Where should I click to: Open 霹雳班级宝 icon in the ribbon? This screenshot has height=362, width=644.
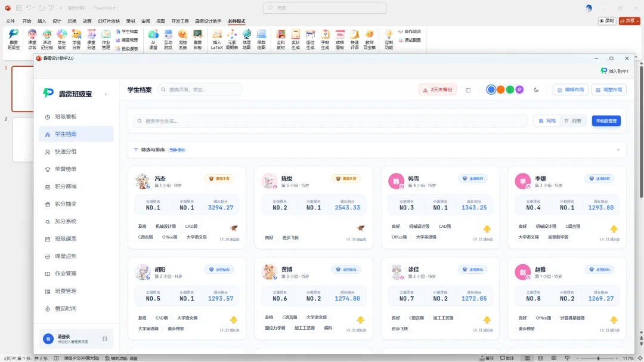click(x=14, y=39)
